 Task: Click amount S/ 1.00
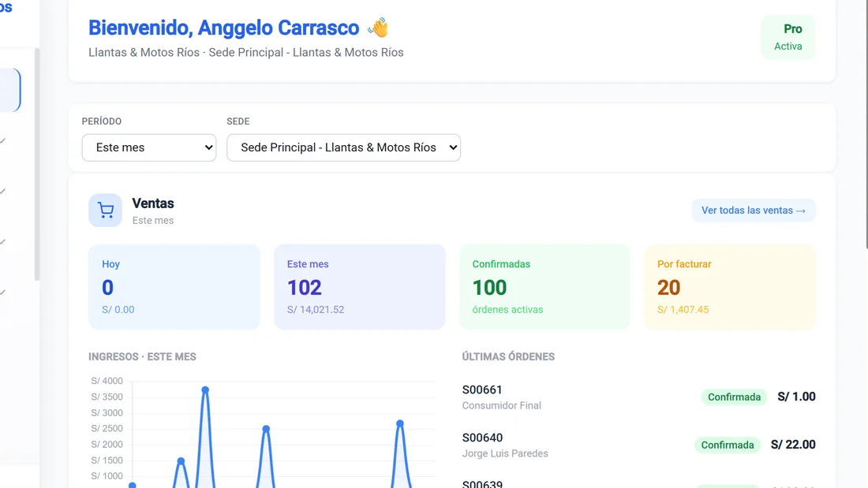click(797, 397)
